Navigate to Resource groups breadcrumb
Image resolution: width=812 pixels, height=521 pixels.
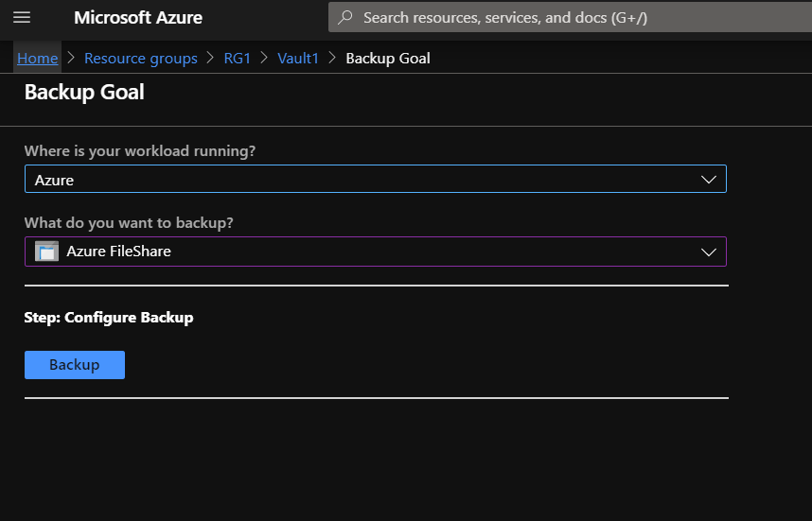tap(140, 59)
